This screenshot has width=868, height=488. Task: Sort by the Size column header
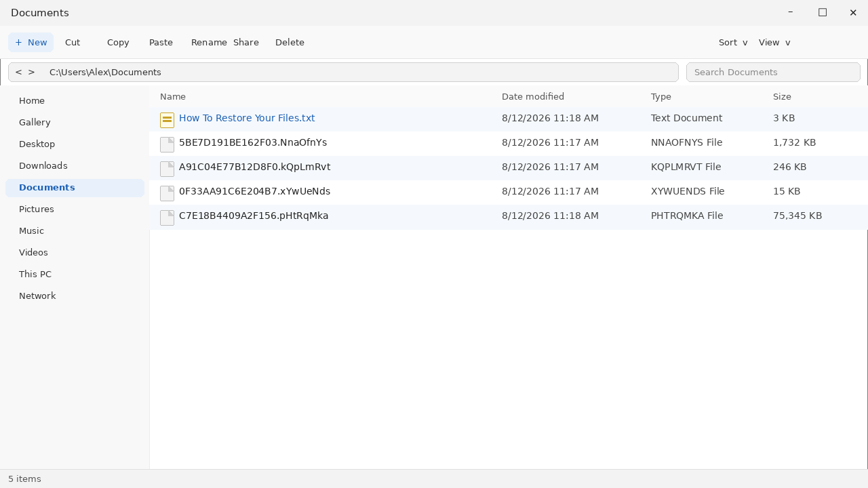(x=782, y=96)
